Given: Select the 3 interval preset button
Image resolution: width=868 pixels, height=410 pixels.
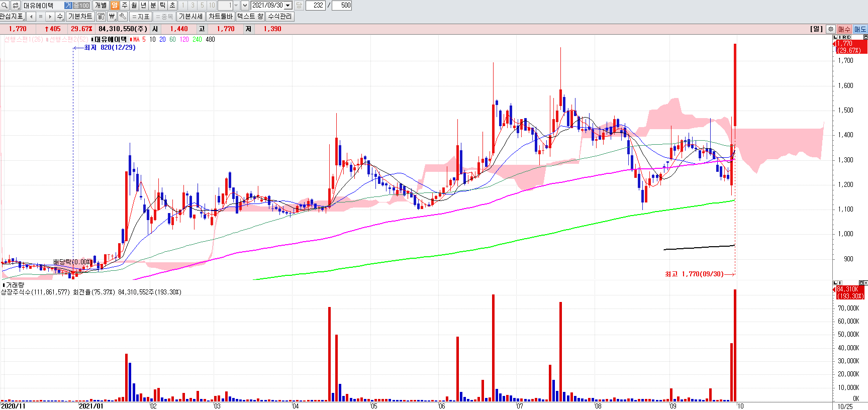Looking at the screenshot, I should 192,5.
